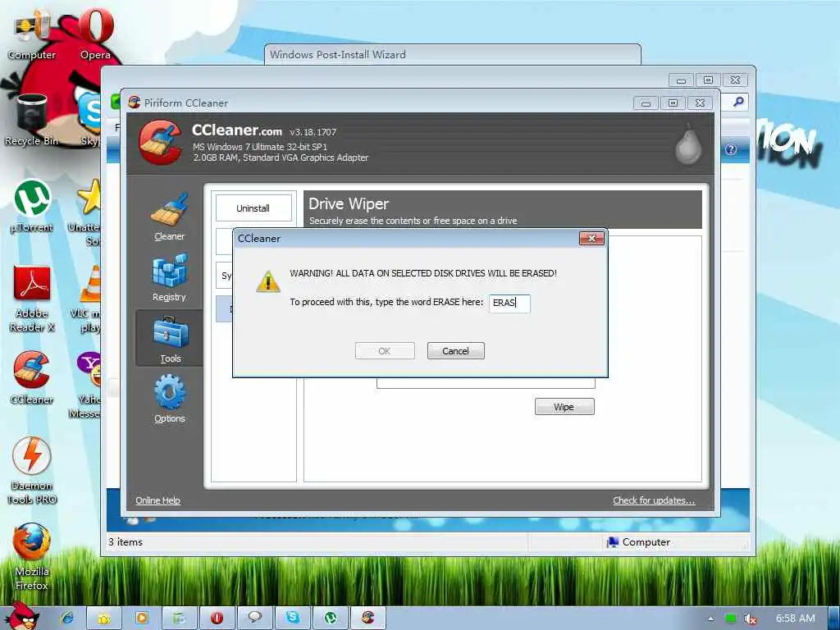Click the disabled OK button
This screenshot has width=840, height=630.
click(x=385, y=351)
